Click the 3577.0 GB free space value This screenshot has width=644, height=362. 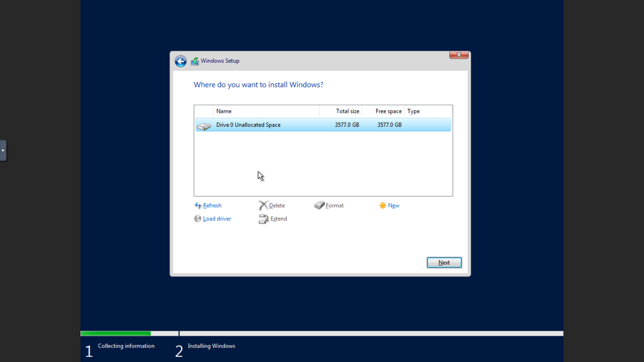[x=389, y=125]
